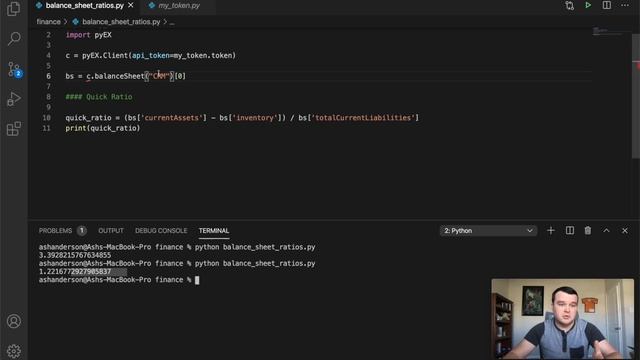Select the Terminal panel tab
The height and width of the screenshot is (360, 640).
point(213,231)
